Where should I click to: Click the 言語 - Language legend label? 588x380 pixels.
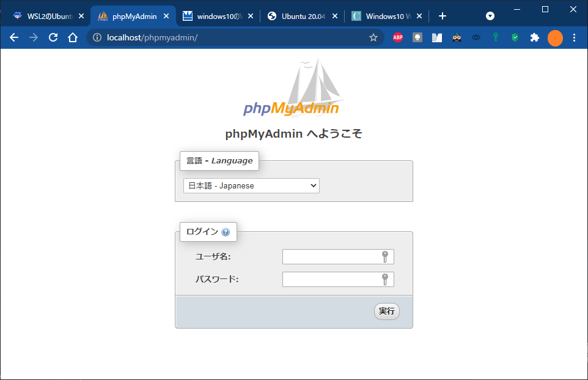[x=219, y=161]
